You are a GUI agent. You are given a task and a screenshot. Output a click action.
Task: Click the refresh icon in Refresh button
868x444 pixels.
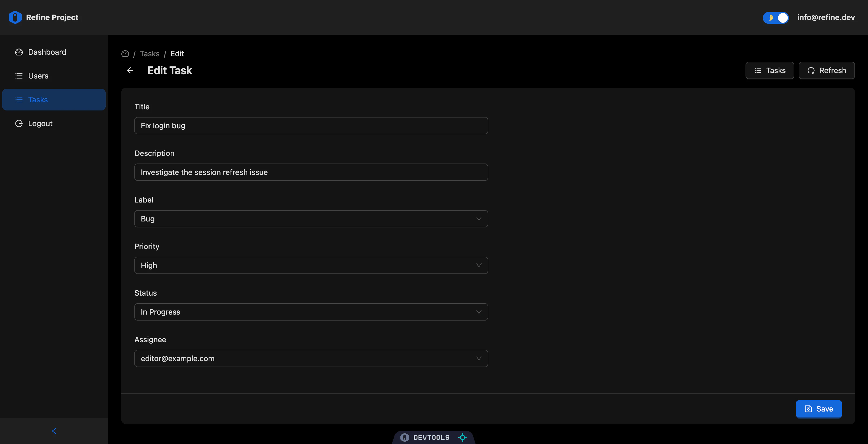tap(812, 70)
